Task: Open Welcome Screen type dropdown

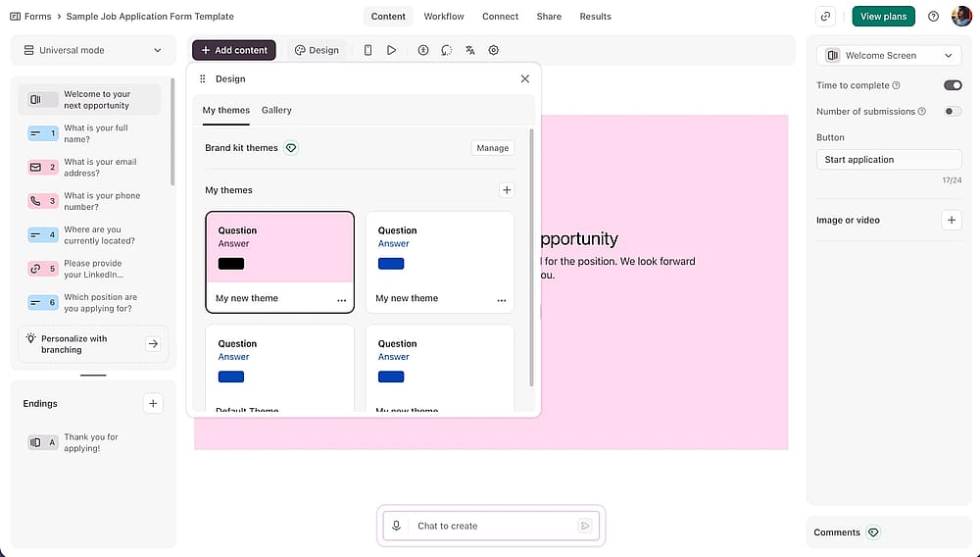Action: pos(889,55)
